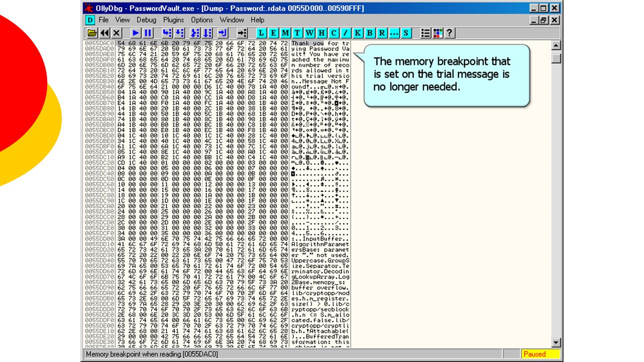Click the status bar memory breakpoint message

tap(151, 354)
